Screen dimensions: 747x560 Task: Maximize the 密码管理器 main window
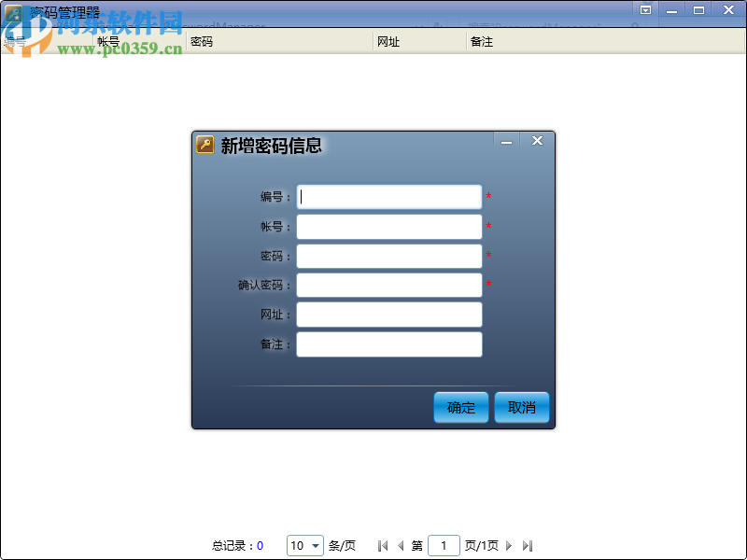tap(698, 10)
